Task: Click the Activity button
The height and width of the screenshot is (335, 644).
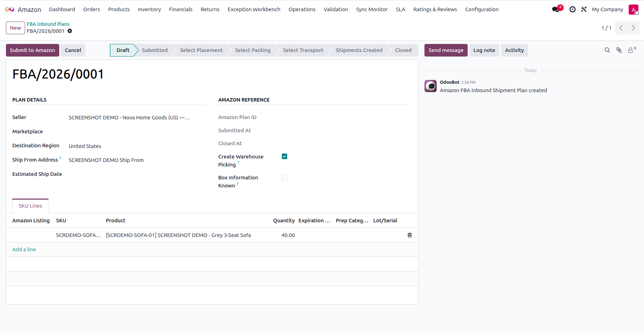Action: (x=514, y=50)
